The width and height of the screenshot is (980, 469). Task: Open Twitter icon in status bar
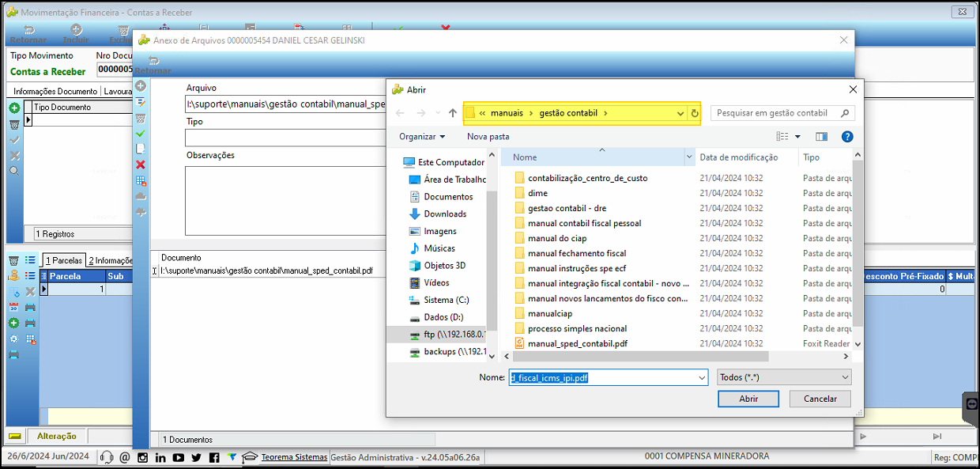[x=196, y=457]
